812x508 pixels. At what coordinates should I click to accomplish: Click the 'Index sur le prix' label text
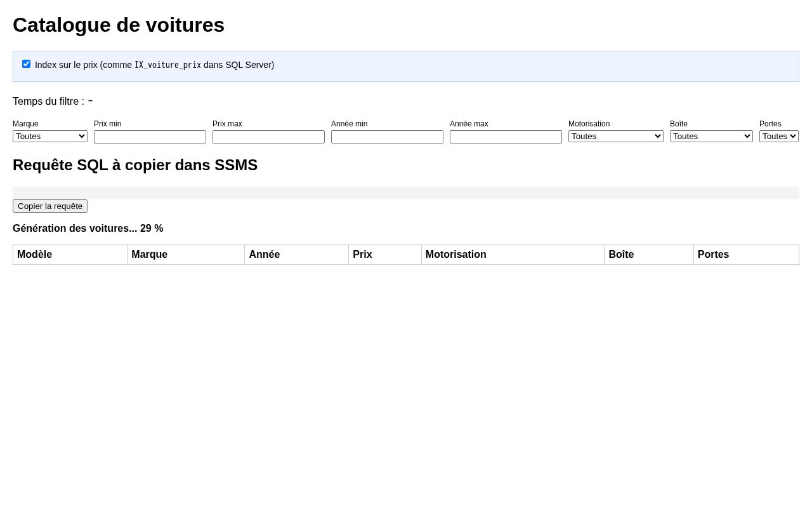(x=155, y=65)
